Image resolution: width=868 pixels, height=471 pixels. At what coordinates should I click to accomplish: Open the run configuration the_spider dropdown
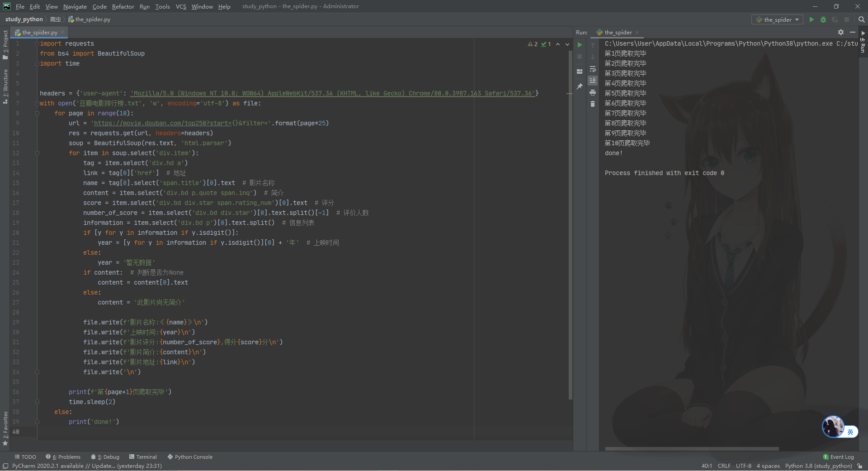778,19
